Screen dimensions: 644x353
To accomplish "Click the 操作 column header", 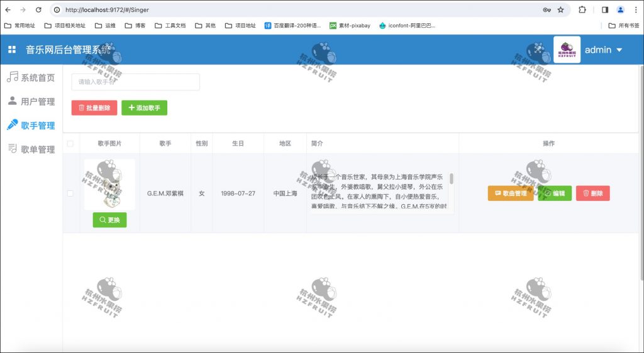I will tap(548, 143).
